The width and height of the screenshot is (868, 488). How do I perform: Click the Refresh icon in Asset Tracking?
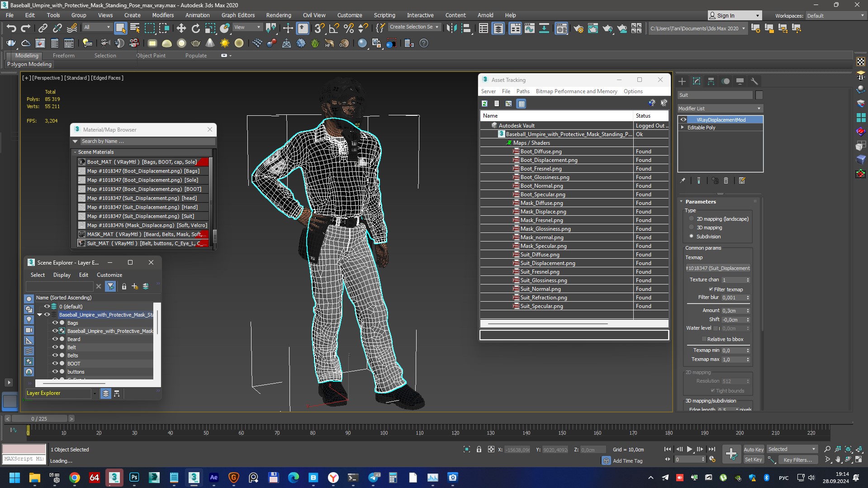pyautogui.click(x=484, y=104)
